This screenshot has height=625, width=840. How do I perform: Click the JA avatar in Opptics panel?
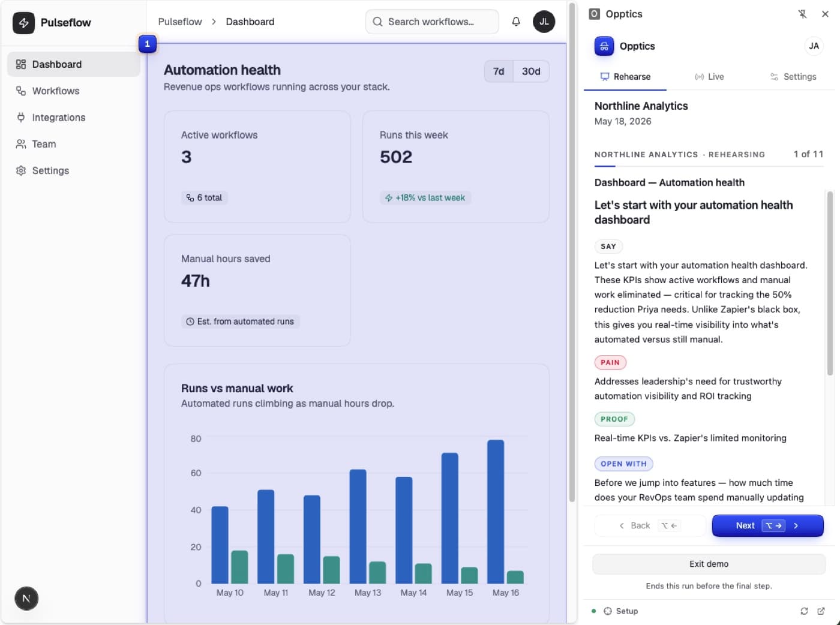814,46
